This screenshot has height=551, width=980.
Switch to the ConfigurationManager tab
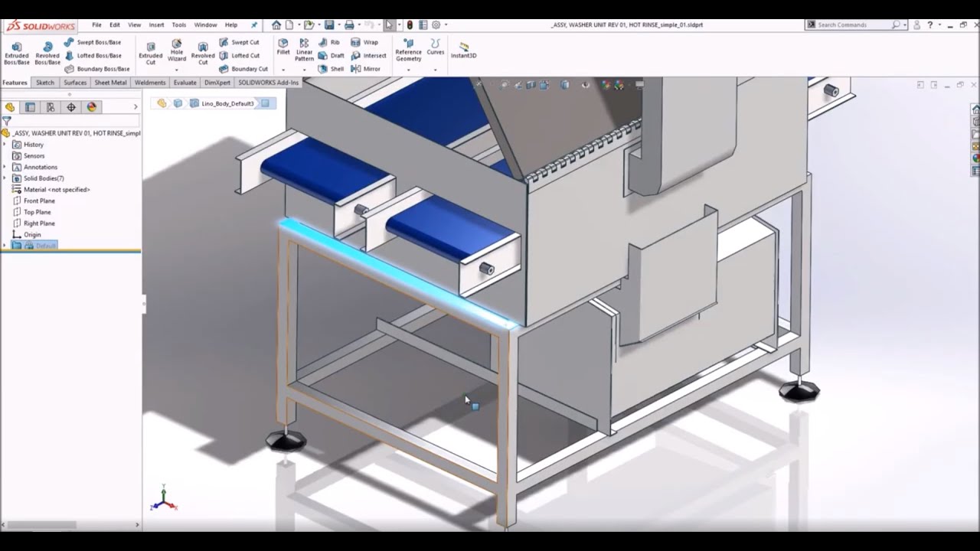pos(51,107)
